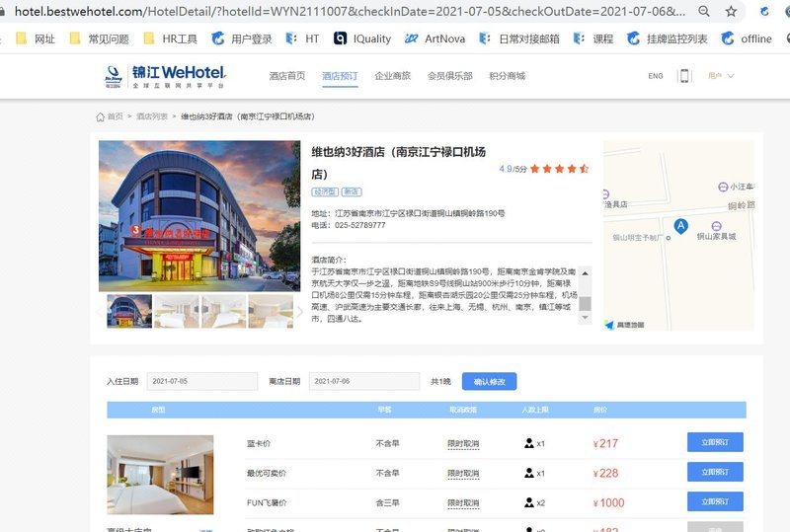Click the 确认修改 button
The image size is (790, 532).
click(489, 381)
